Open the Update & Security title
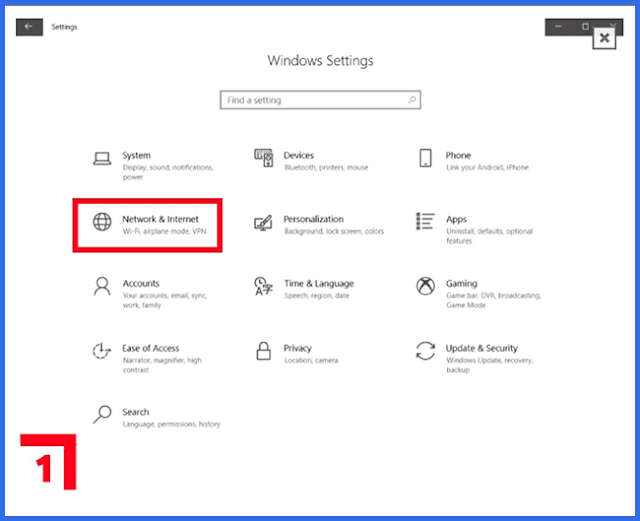640x521 pixels. [x=482, y=348]
